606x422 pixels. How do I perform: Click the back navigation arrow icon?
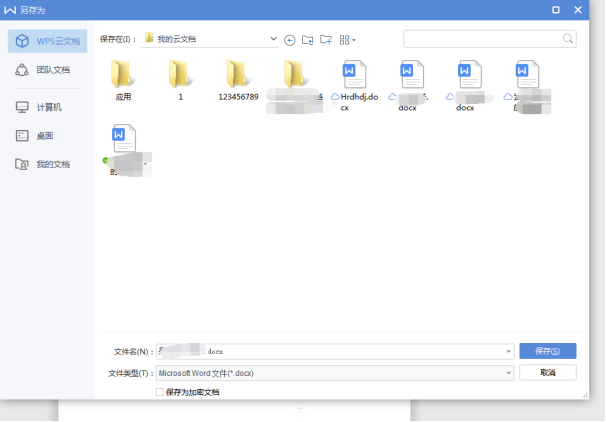(290, 39)
